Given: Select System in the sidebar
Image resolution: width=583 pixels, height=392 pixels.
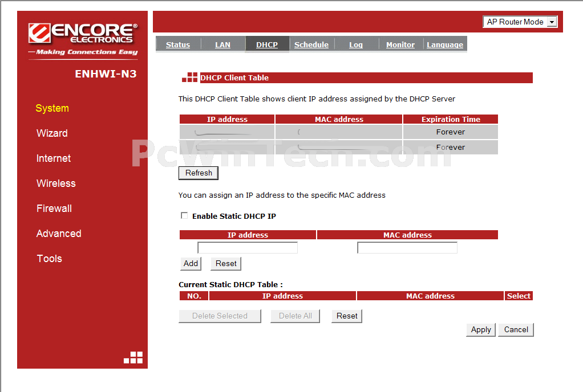Looking at the screenshot, I should click(x=52, y=108).
